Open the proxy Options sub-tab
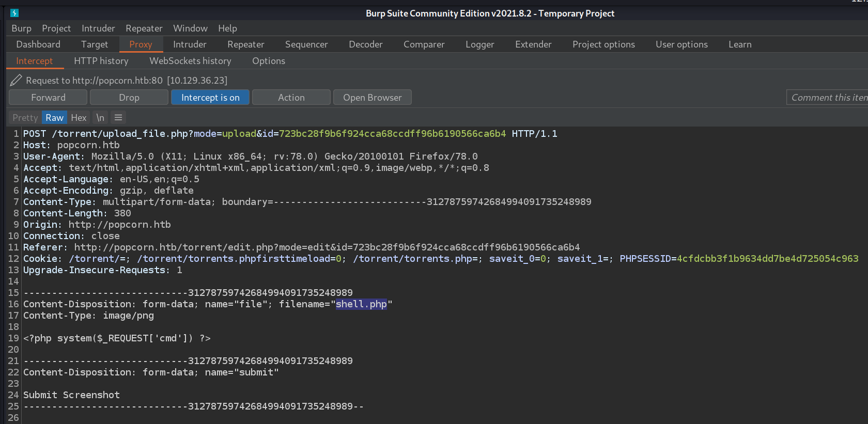Screen dimensions: 868x424 269,61
